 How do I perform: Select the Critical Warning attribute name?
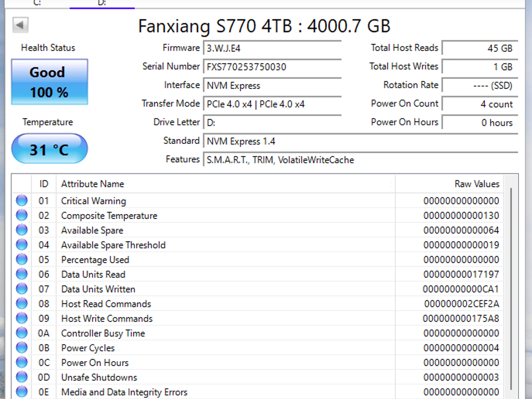pos(94,201)
